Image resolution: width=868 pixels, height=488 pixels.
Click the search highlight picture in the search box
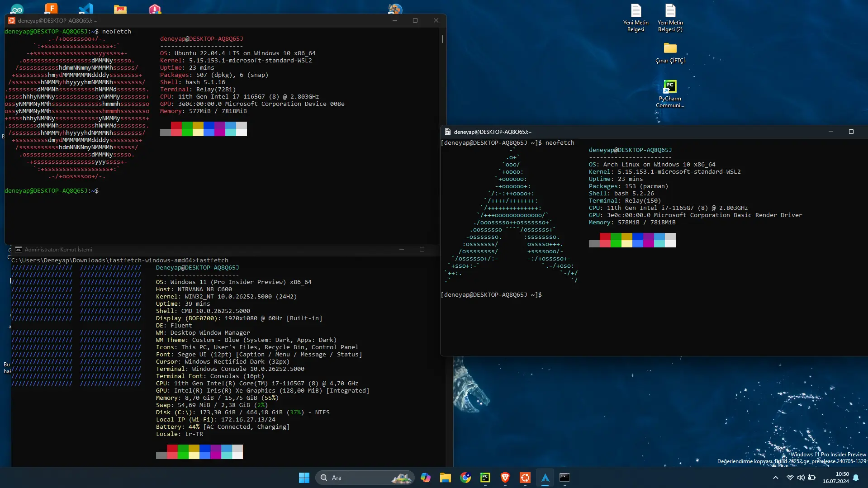coord(401,478)
